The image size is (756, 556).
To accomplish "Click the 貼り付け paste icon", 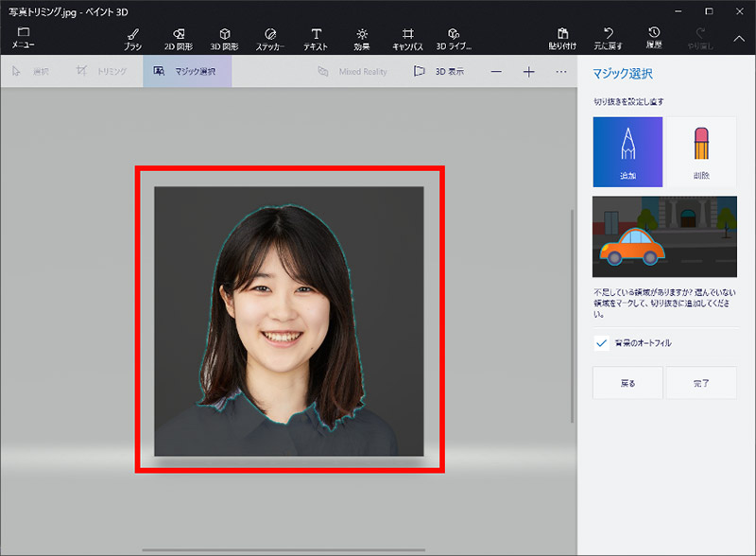I will tap(563, 38).
